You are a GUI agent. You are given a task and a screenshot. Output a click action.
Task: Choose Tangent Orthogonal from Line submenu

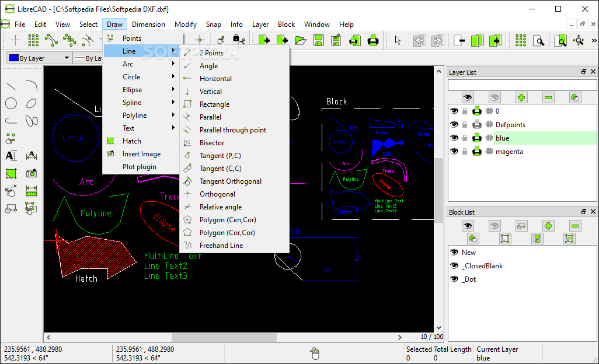pyautogui.click(x=234, y=181)
